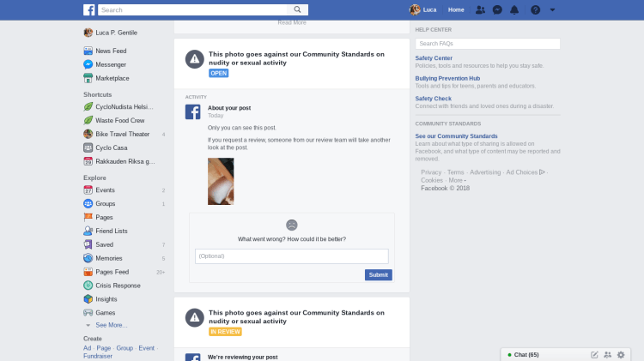This screenshot has height=361, width=644.
Task: Open the Safety Check link
Action: click(433, 99)
